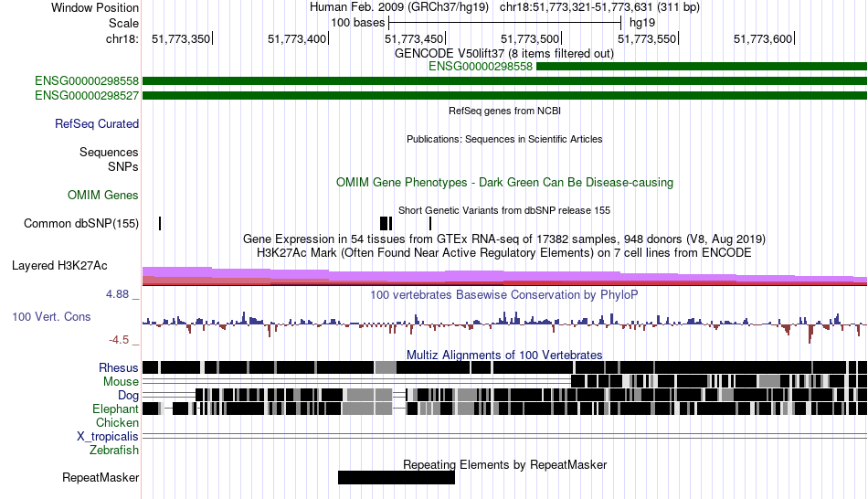Click the rightmost dbSNP variant tick
Viewport: 868px width, 499px height.
pos(430,223)
